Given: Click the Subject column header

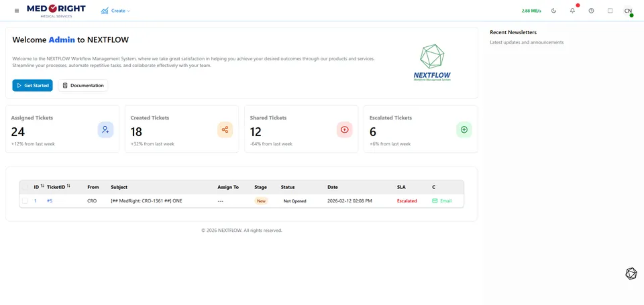Looking at the screenshot, I should click(x=119, y=187).
